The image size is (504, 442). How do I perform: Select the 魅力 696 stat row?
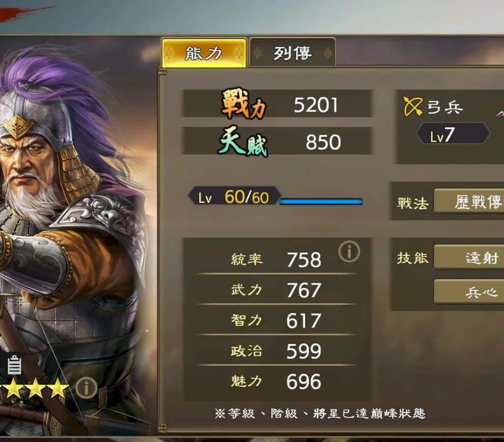pyautogui.click(x=276, y=381)
